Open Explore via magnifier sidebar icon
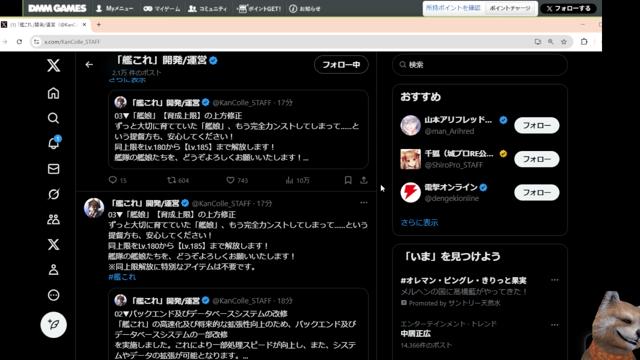640x360 pixels. pos(53,118)
